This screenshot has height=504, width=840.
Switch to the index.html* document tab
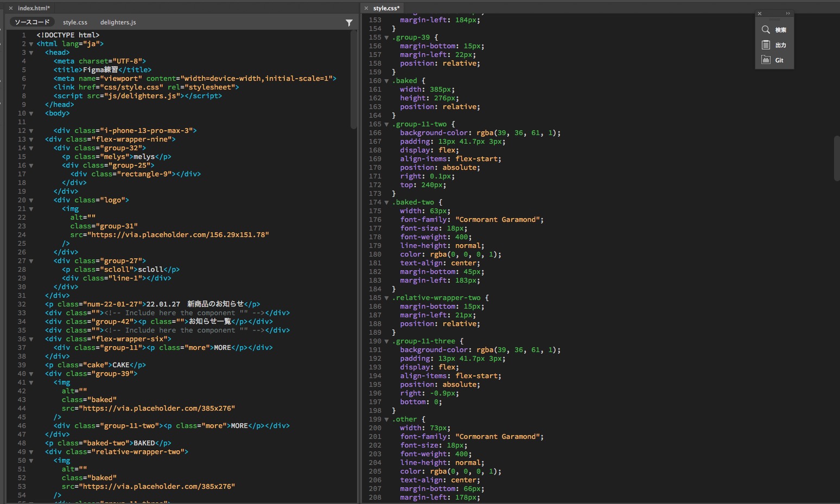point(34,8)
